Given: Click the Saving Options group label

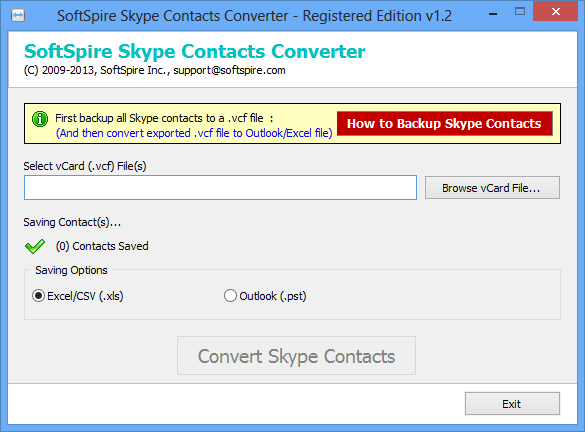Looking at the screenshot, I should [71, 270].
